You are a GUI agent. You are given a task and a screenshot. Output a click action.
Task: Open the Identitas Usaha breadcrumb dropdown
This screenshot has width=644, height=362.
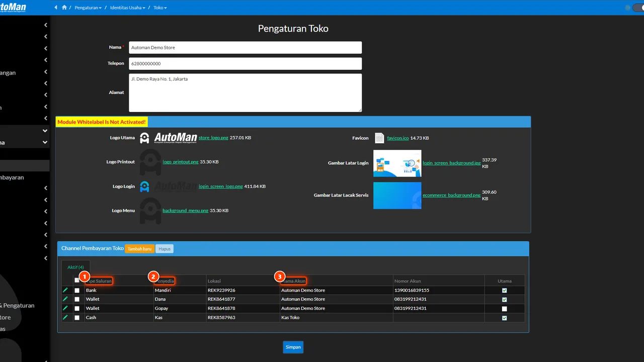point(128,8)
